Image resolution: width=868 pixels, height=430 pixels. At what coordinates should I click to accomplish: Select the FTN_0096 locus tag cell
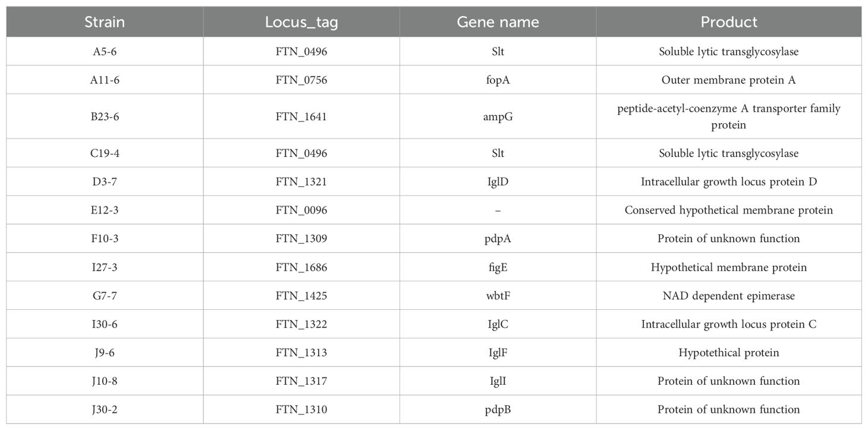(x=301, y=210)
